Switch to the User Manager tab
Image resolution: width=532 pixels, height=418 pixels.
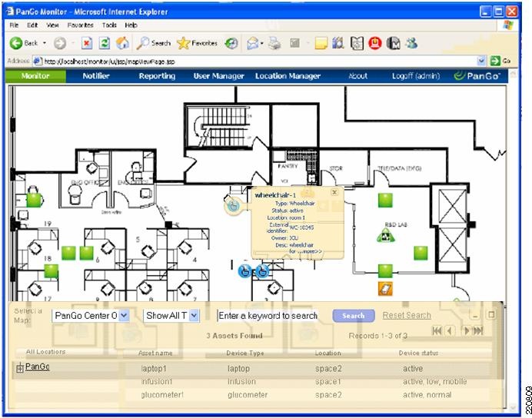pos(219,76)
